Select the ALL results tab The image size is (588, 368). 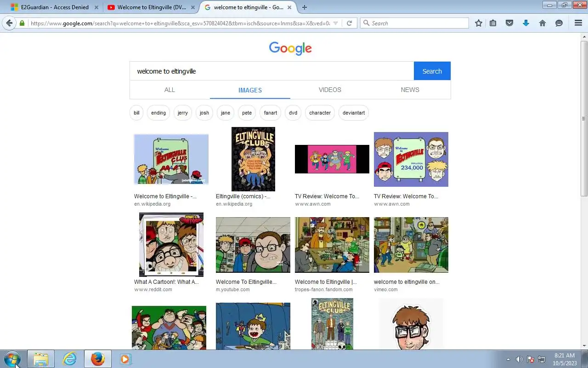click(x=170, y=90)
